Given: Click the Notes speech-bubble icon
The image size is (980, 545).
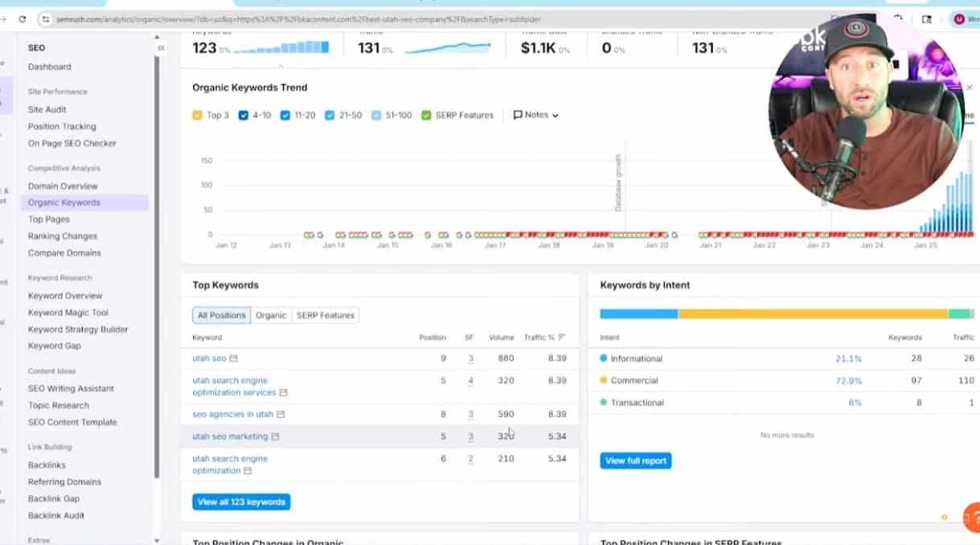Looking at the screenshot, I should [x=519, y=114].
